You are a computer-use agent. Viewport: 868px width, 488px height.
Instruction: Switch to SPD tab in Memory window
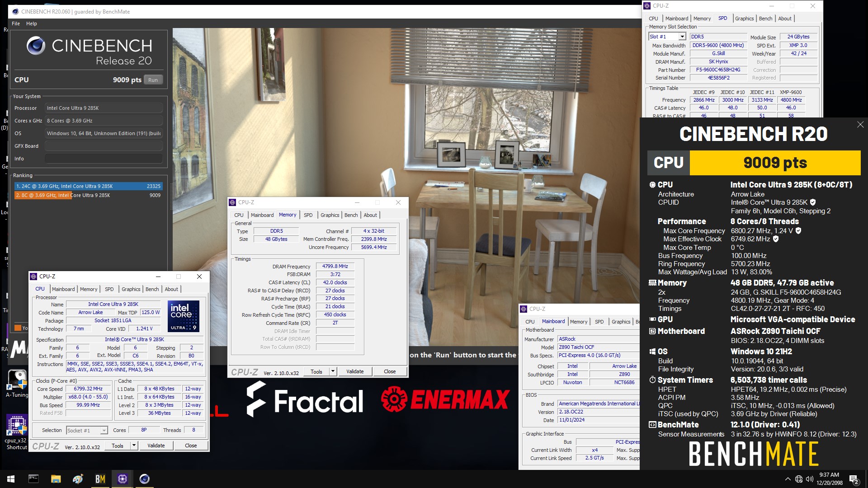(308, 215)
